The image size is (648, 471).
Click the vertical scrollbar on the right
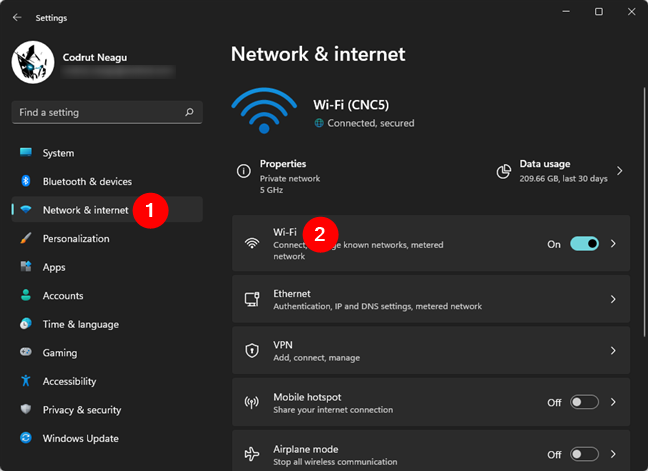coord(644,212)
